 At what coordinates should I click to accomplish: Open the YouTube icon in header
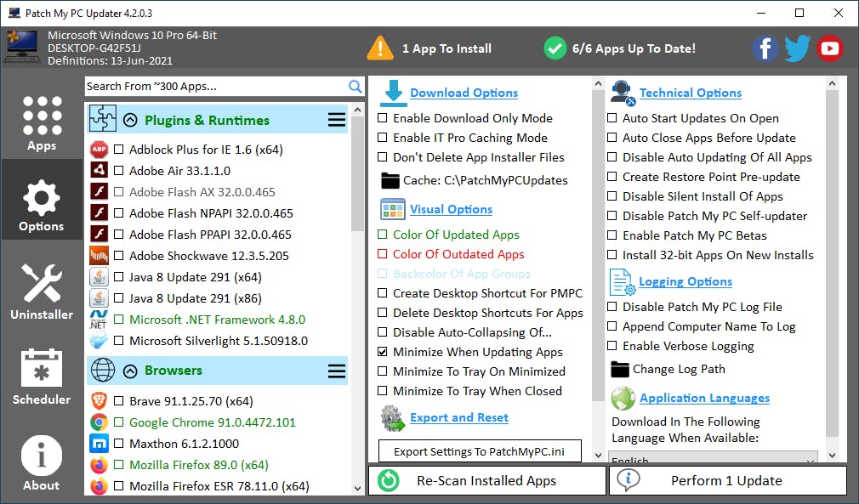coord(829,48)
